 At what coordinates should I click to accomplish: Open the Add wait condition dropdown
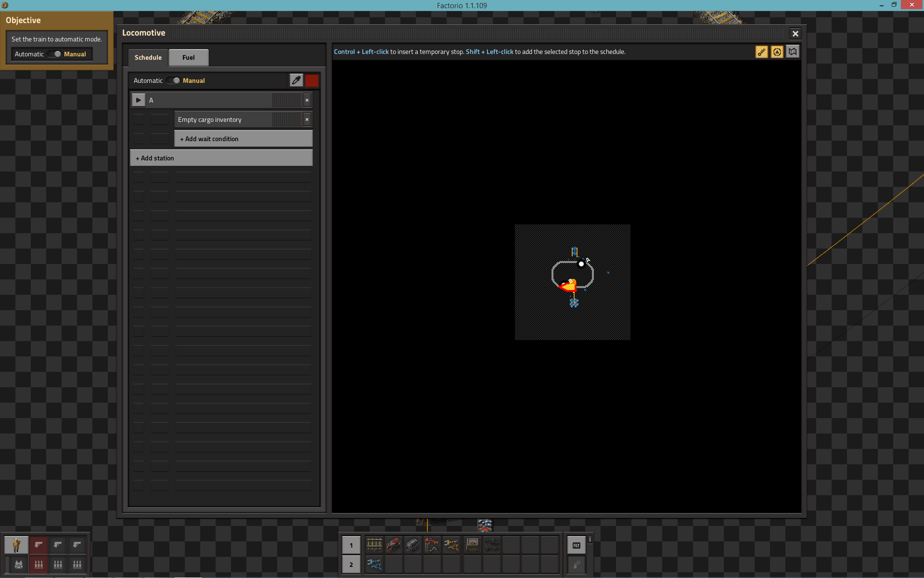(243, 139)
